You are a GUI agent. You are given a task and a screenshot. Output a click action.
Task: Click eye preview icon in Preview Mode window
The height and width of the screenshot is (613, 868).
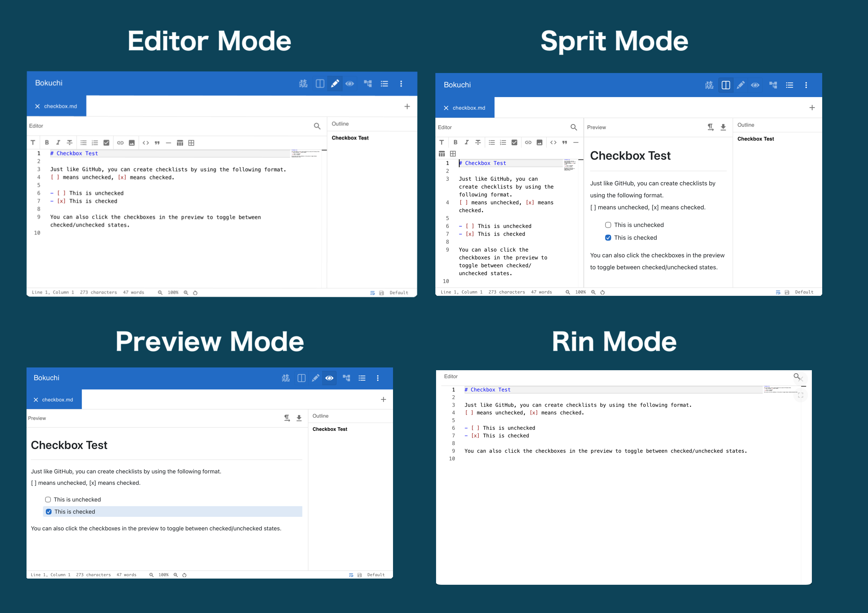[329, 378]
